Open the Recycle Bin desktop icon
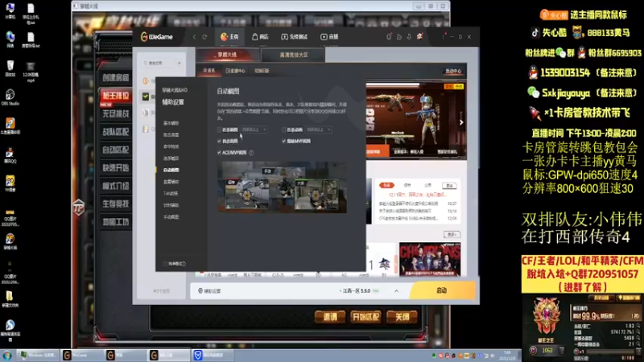Screen dimensions: 644x362 click(10, 68)
